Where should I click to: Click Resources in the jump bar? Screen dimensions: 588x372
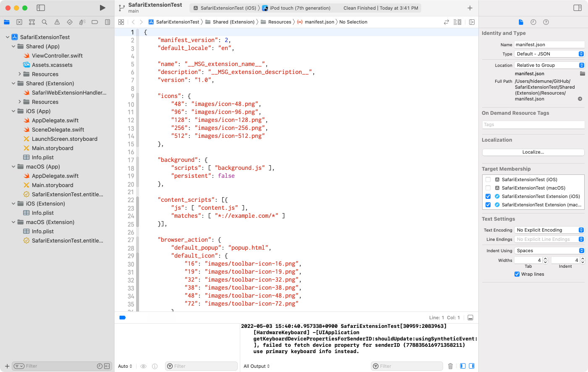point(276,22)
